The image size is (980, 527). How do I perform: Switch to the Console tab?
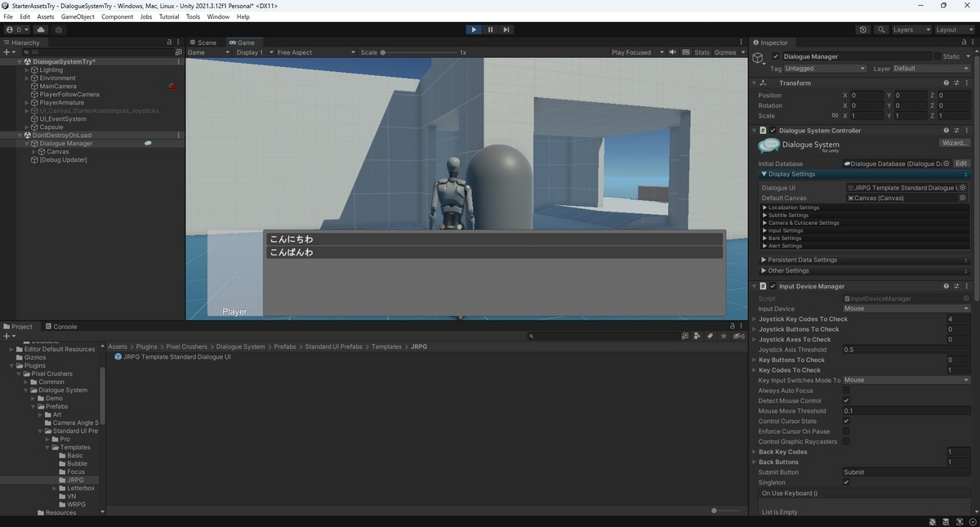pos(60,326)
